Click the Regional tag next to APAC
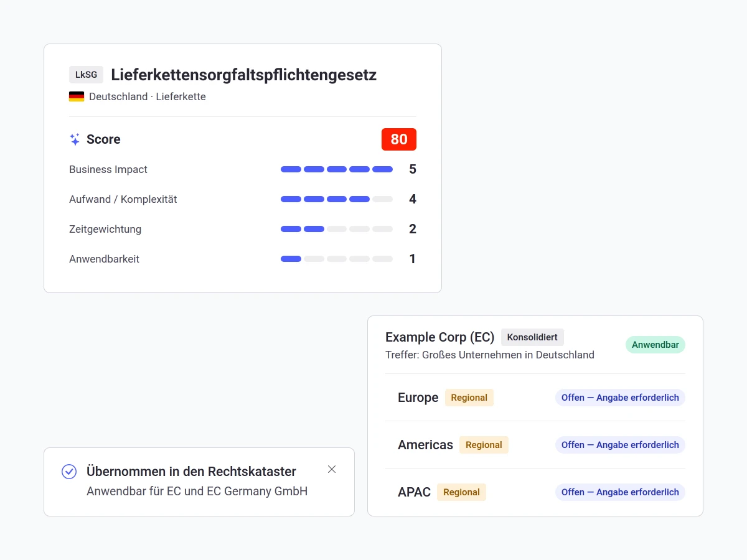 [x=461, y=492]
